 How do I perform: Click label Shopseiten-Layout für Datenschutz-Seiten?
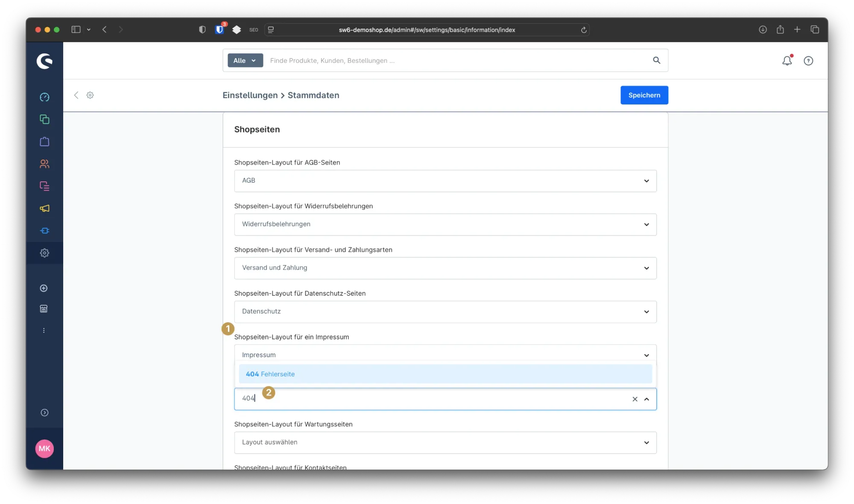(x=300, y=294)
